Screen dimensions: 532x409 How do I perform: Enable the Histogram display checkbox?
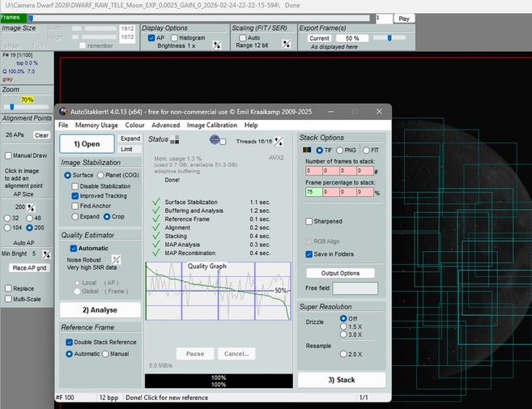[x=174, y=37]
